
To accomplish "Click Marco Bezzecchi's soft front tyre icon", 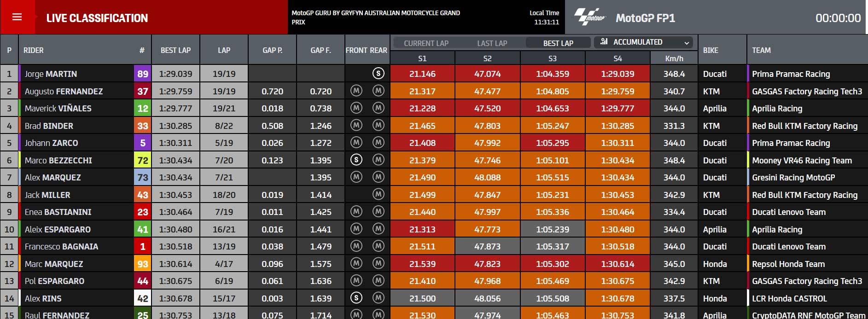I will (356, 160).
